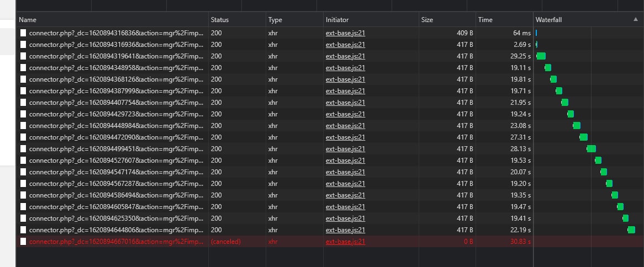Open ext-base.js:21 initiator for the 29.25 s request

tap(345, 56)
